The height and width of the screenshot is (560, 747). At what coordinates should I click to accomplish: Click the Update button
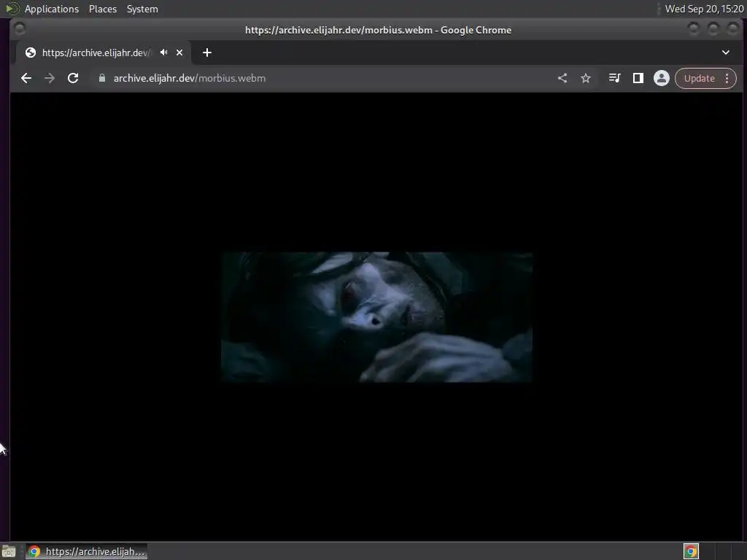[699, 79]
